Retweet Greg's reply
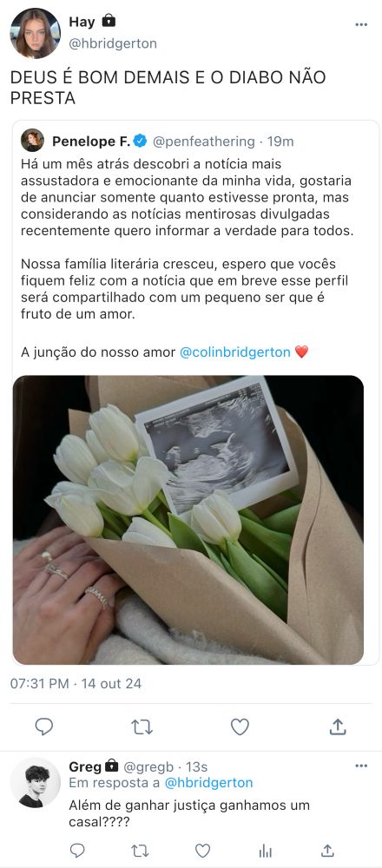 [141, 851]
